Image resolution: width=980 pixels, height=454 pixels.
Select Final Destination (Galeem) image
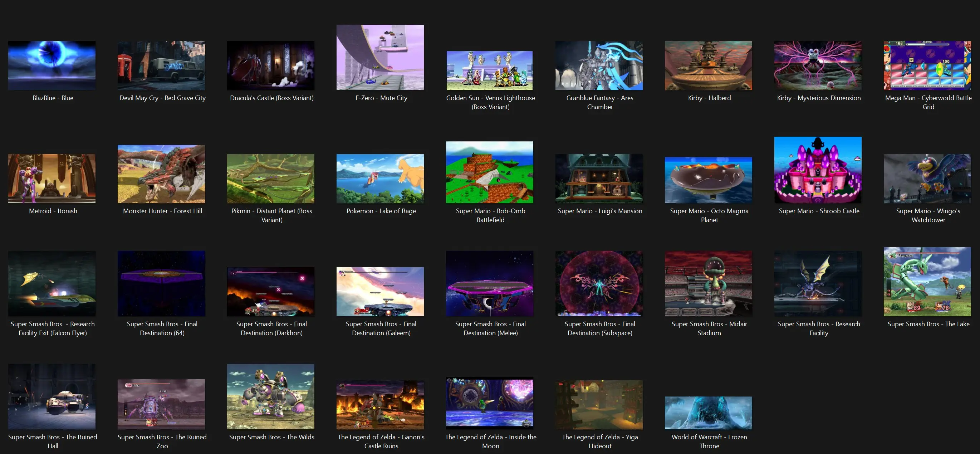380,292
